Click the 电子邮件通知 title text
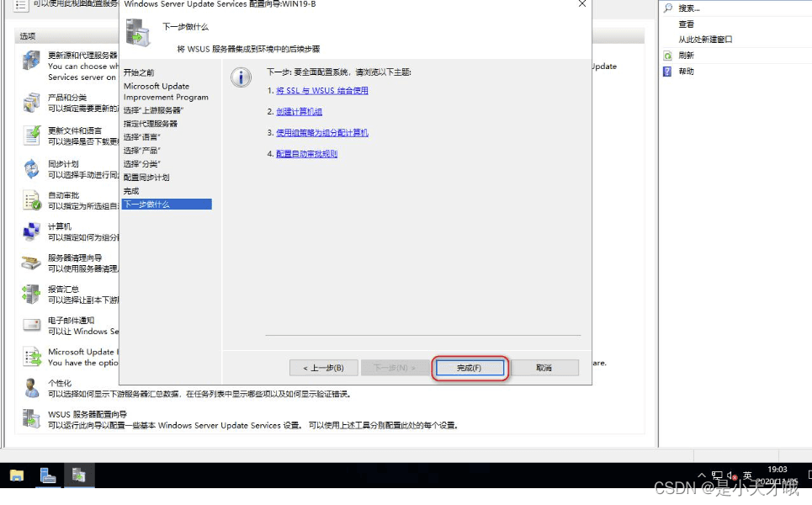 click(71, 321)
